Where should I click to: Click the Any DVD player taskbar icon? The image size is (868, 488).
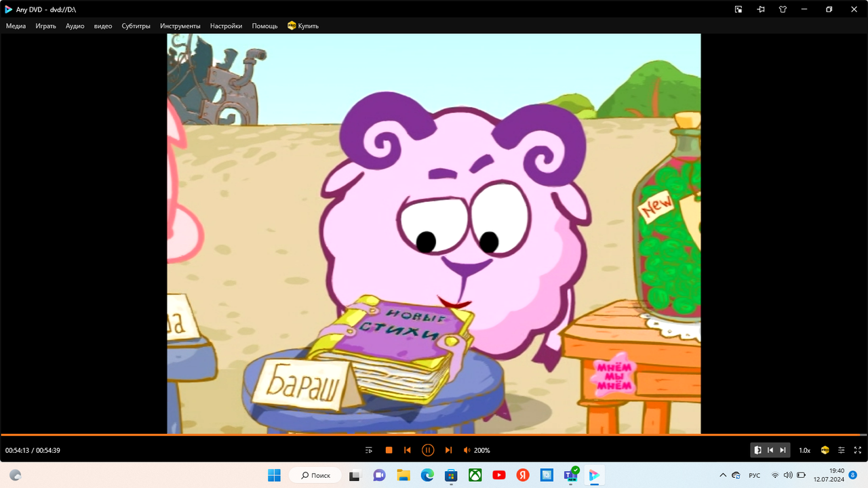(594, 475)
